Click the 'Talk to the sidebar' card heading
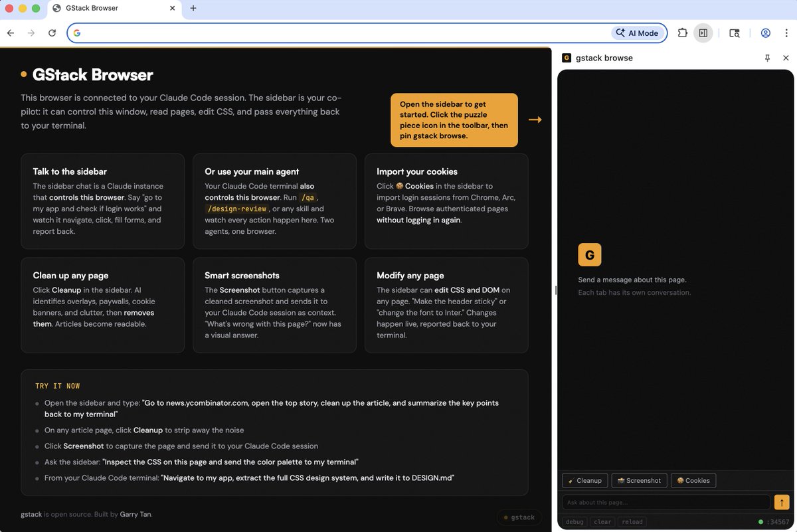 70,171
